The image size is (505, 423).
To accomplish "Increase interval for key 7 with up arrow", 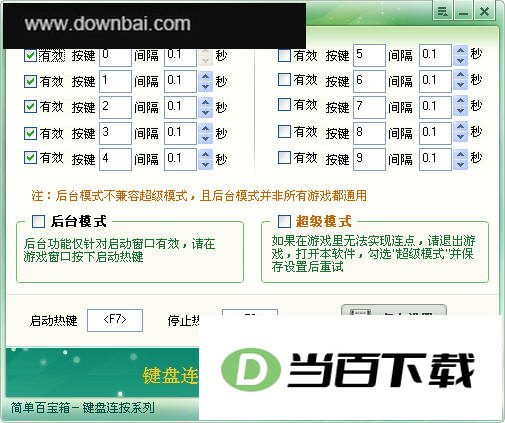I will coord(461,102).
